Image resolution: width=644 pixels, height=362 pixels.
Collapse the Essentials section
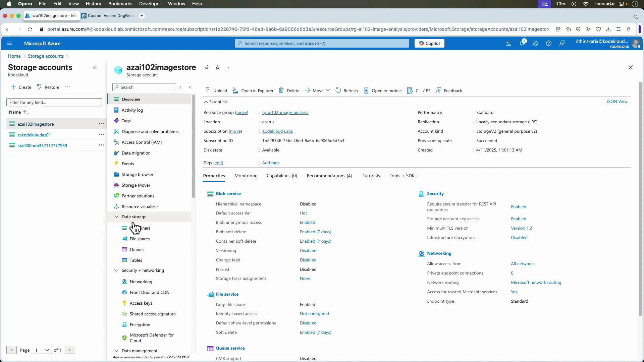coord(206,102)
